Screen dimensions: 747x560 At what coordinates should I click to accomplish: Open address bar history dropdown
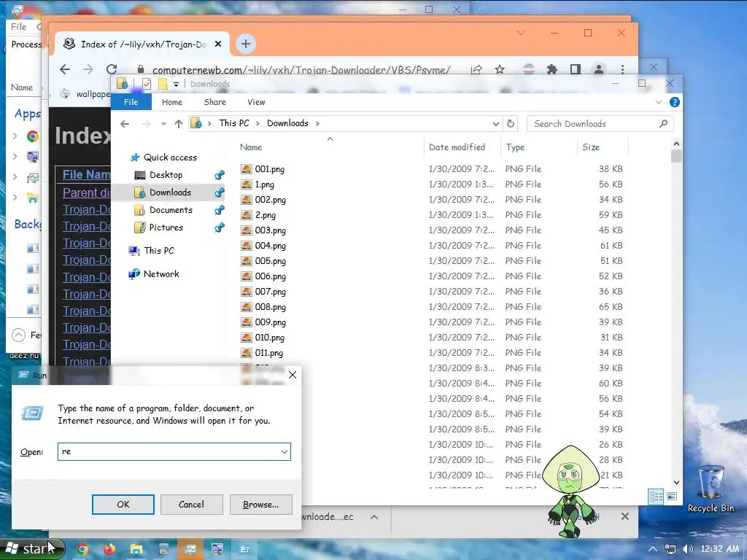click(x=495, y=124)
